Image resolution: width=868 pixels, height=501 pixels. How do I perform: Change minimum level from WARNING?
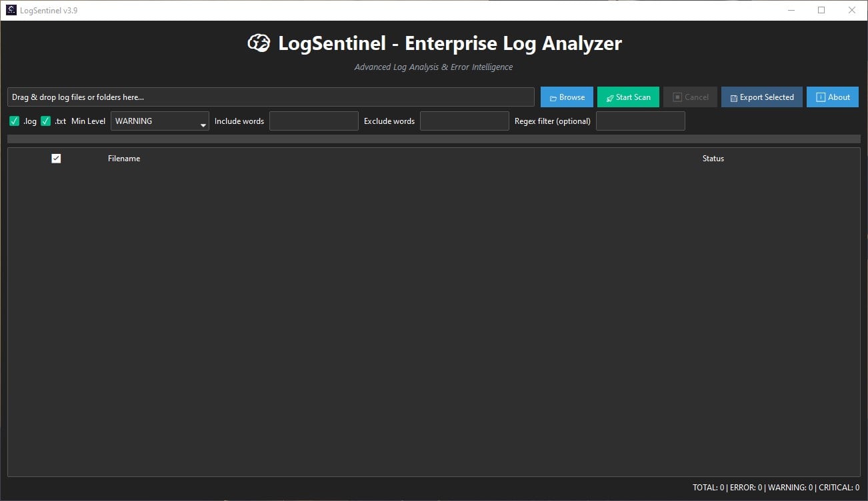[159, 121]
